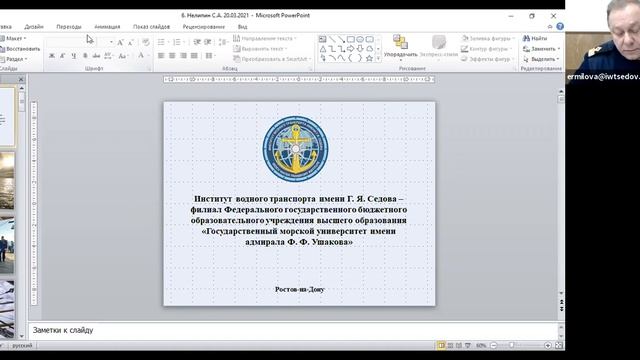Switch to Slide Sorter view

point(450,345)
